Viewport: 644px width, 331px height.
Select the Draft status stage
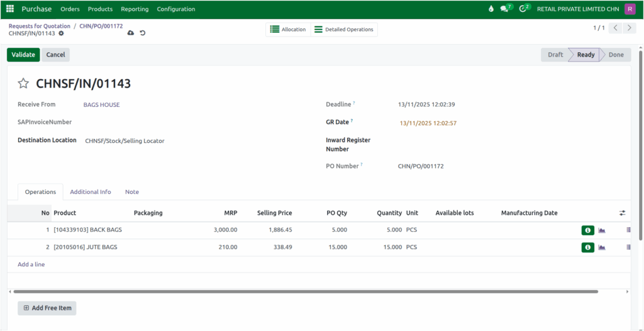click(555, 55)
